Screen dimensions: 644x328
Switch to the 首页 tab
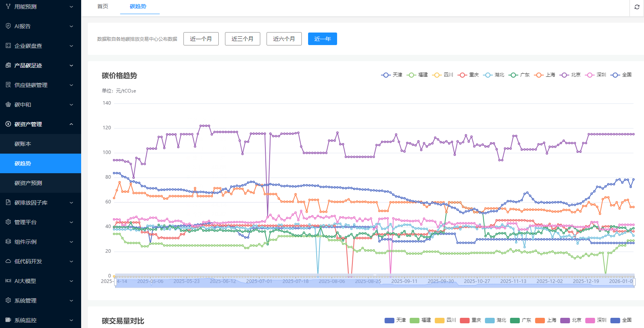[103, 7]
